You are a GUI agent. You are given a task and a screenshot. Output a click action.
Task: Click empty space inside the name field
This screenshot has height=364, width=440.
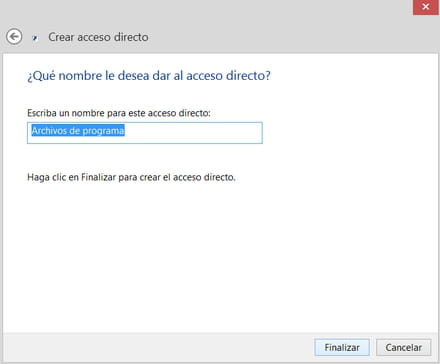pyautogui.click(x=193, y=133)
